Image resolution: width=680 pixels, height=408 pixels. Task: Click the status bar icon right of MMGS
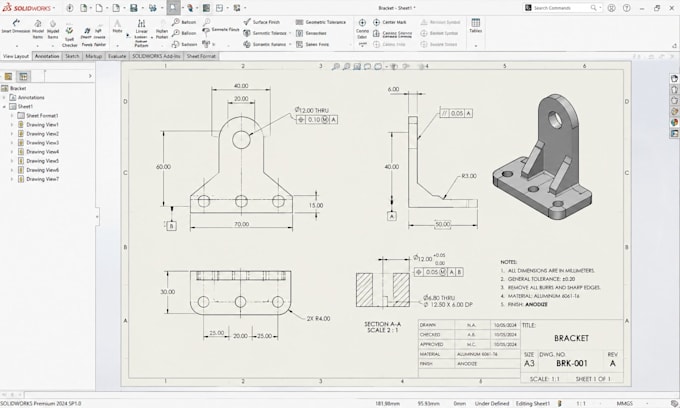(673, 403)
